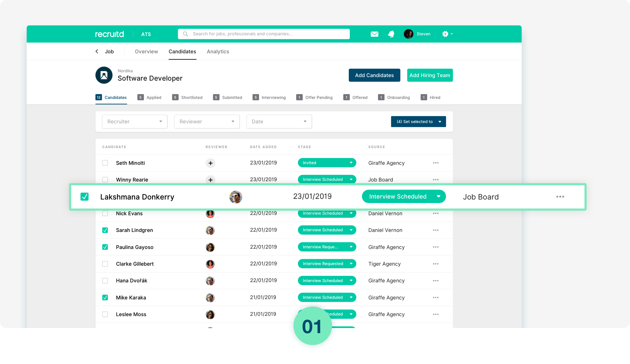The image size is (630, 364).
Task: Click the search jobs input field
Action: (x=264, y=34)
